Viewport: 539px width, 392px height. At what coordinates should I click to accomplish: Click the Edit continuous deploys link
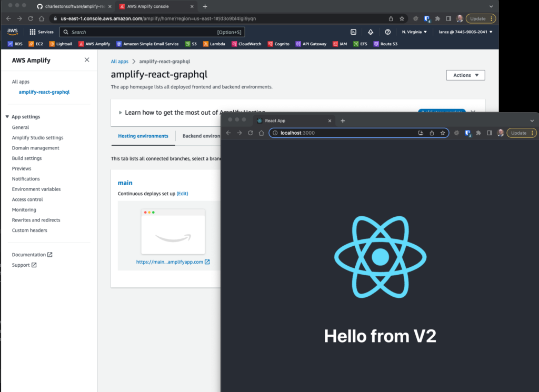[182, 194]
